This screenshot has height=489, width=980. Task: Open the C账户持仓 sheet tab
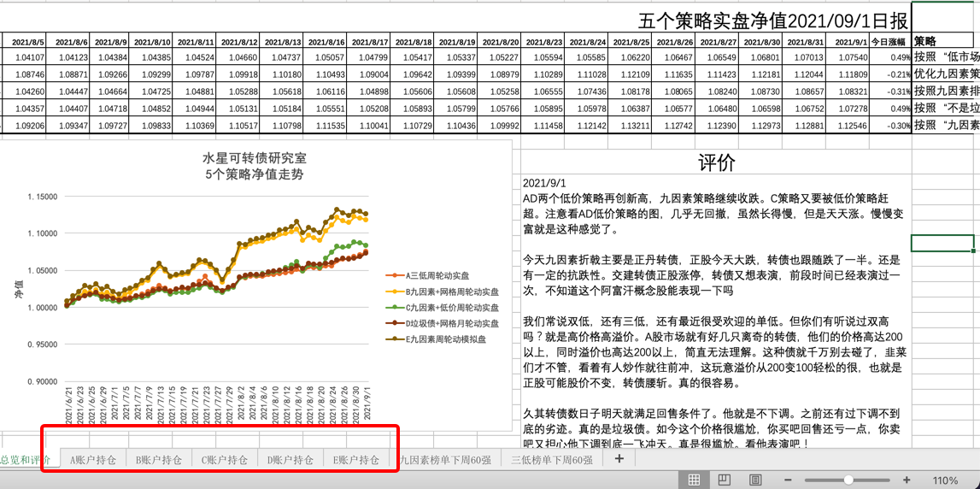225,460
